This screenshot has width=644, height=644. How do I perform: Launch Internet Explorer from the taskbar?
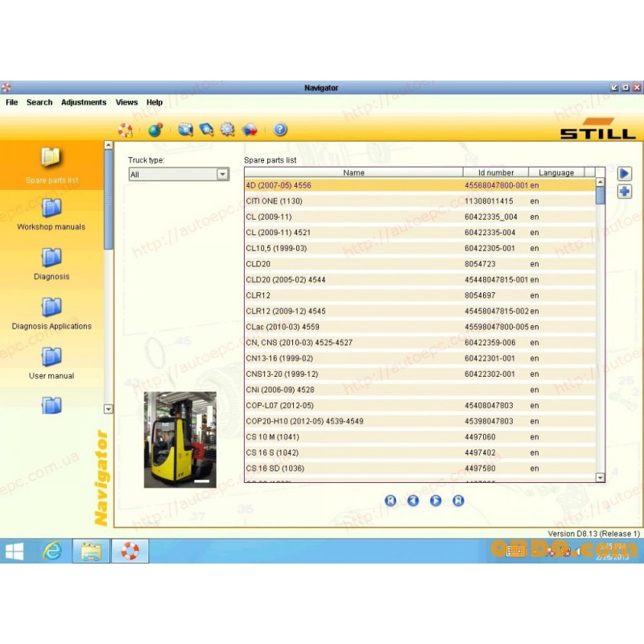52,551
